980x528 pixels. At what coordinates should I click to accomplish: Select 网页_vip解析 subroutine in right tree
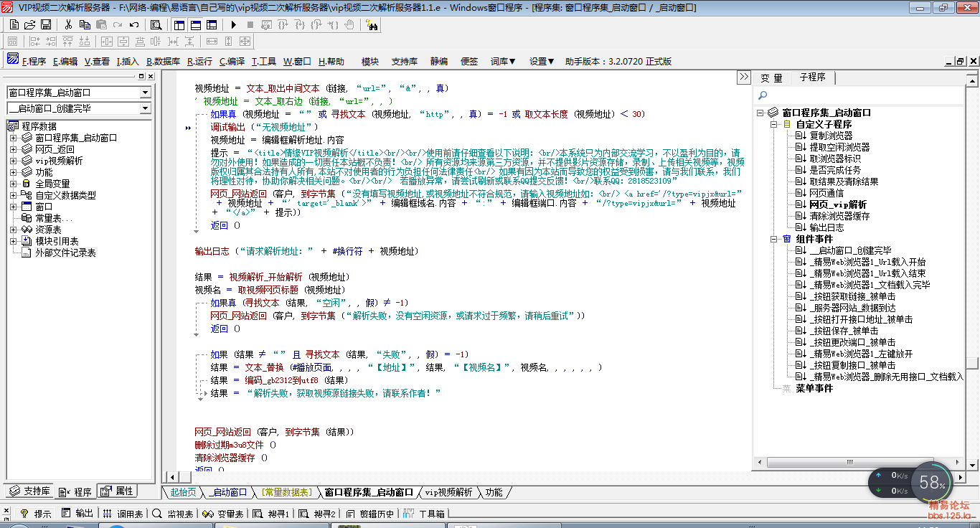(838, 204)
